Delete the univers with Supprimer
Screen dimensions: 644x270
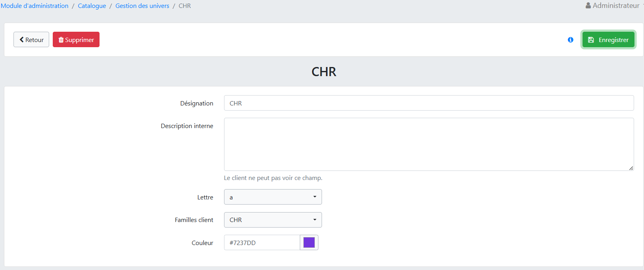tap(76, 40)
